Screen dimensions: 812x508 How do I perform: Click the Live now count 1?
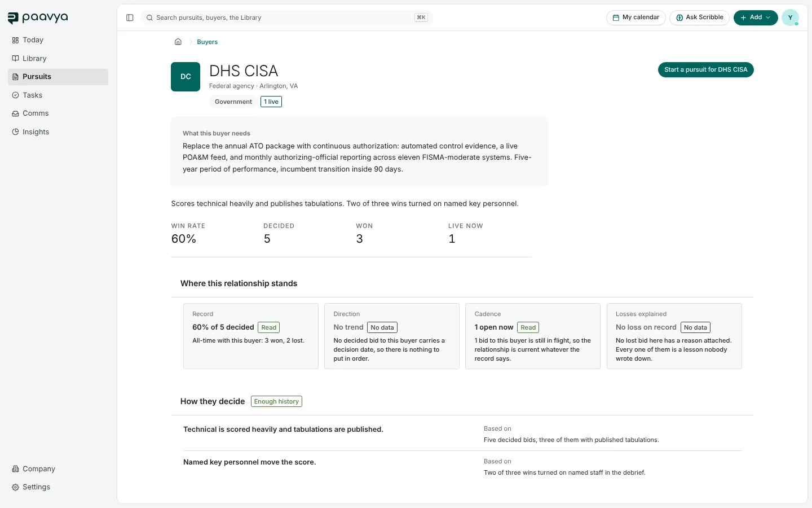(x=452, y=239)
